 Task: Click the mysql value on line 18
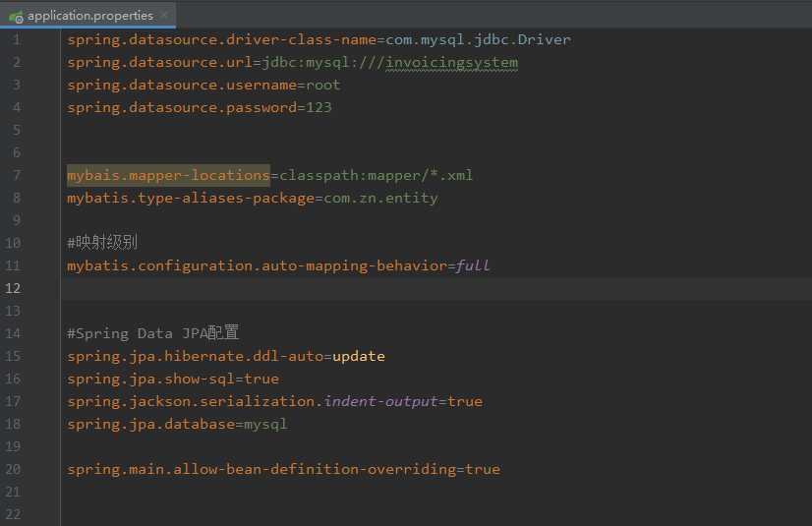pos(265,425)
